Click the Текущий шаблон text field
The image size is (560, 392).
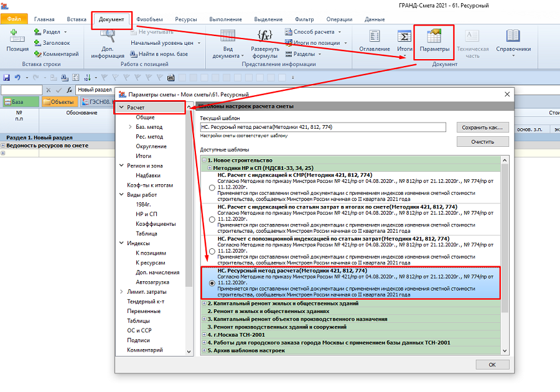coord(323,127)
